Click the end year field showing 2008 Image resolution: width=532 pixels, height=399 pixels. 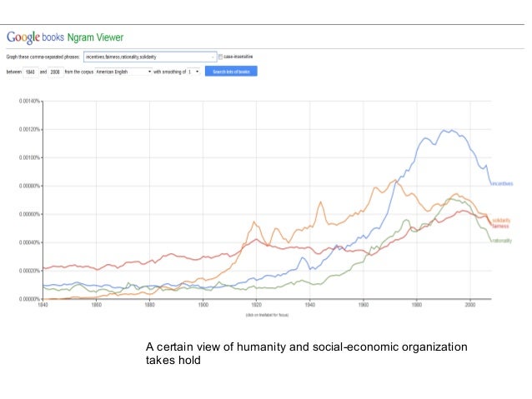pyautogui.click(x=55, y=72)
